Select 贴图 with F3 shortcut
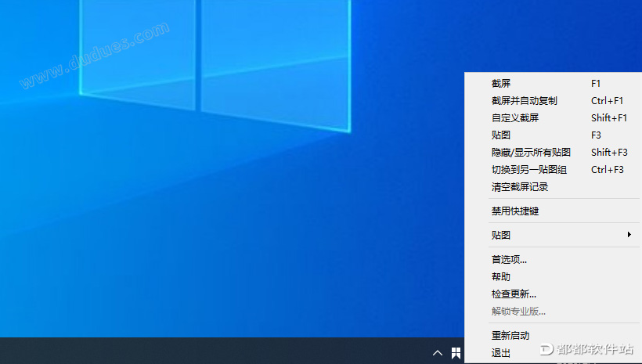 point(501,135)
